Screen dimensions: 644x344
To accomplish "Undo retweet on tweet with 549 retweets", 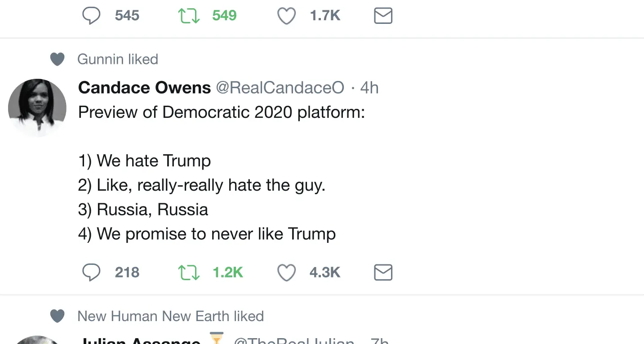I will (189, 16).
